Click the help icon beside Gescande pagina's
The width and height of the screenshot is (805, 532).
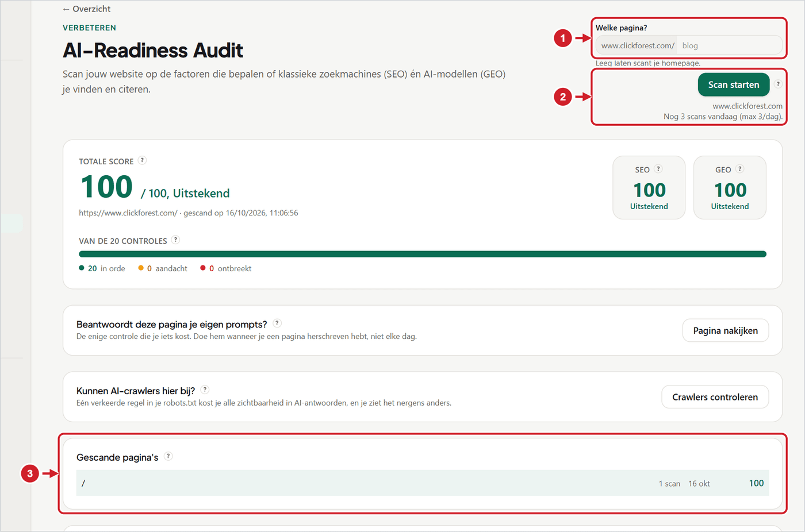pyautogui.click(x=168, y=456)
